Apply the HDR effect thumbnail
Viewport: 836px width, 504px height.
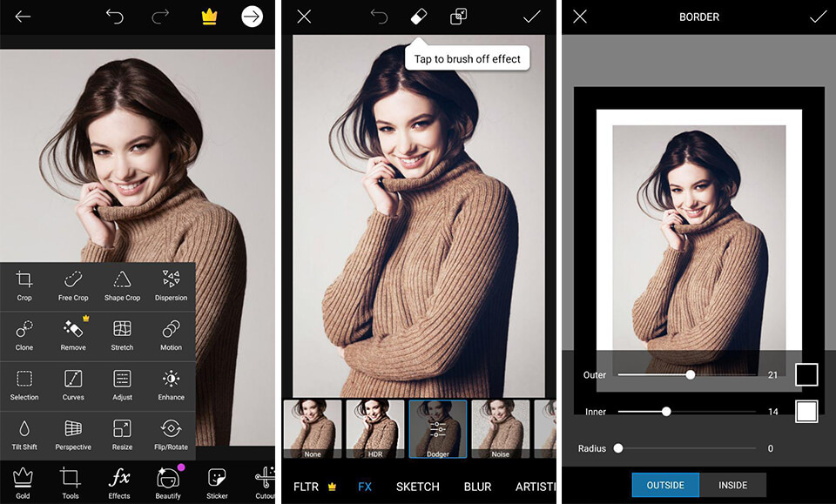(x=374, y=428)
